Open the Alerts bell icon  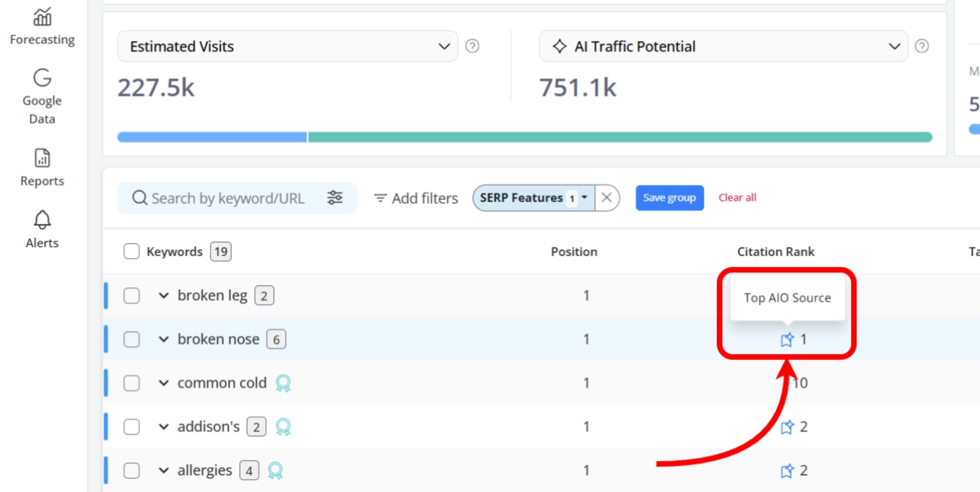pyautogui.click(x=42, y=221)
